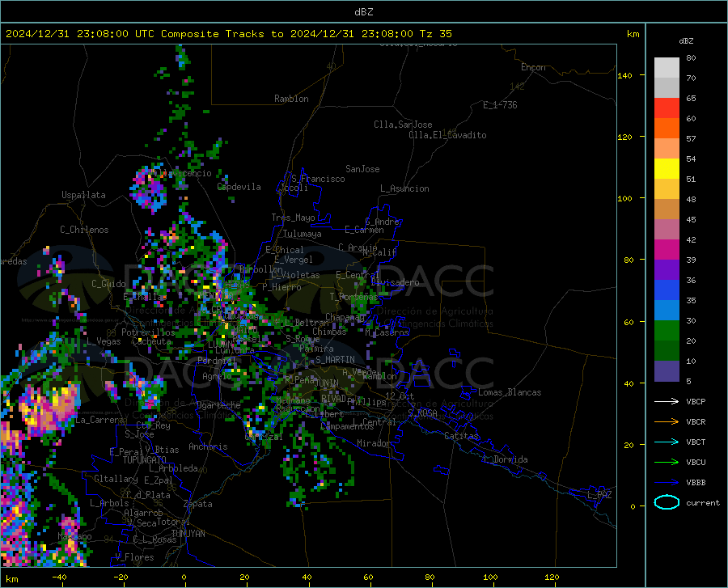This screenshot has height=588, width=728.
Task: Click the Capdevila map label
Action: click(x=239, y=187)
